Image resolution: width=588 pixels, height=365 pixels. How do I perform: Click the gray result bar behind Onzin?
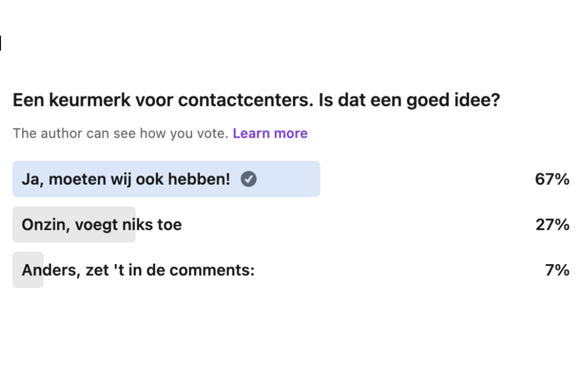74,224
